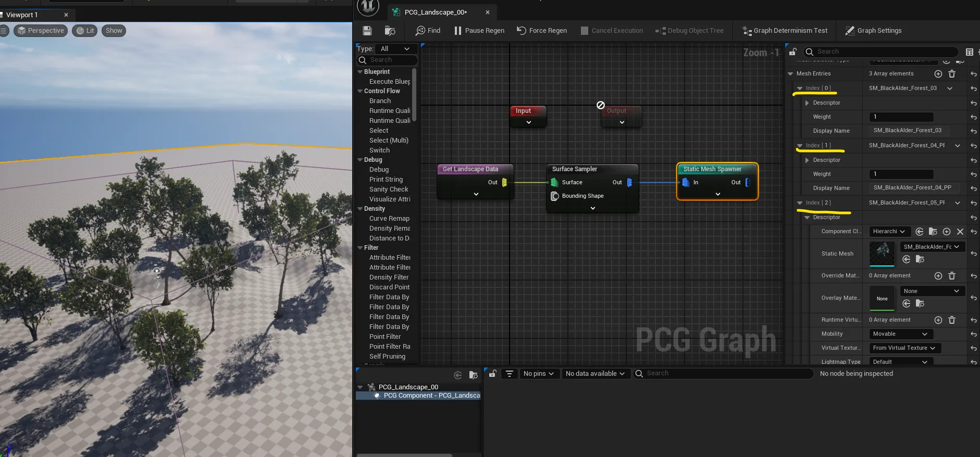Collapse the Control Flow palette category
Viewport: 980px width, 457px height.
click(x=360, y=91)
